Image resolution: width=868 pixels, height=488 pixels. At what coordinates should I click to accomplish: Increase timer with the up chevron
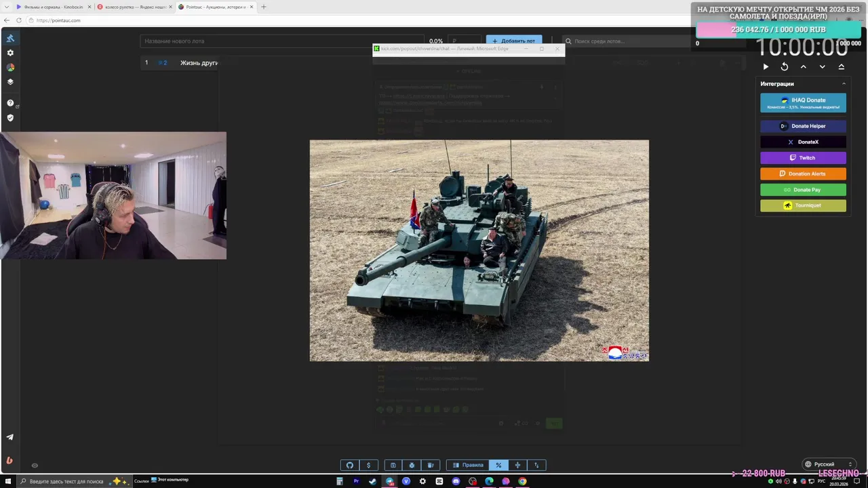click(x=804, y=66)
